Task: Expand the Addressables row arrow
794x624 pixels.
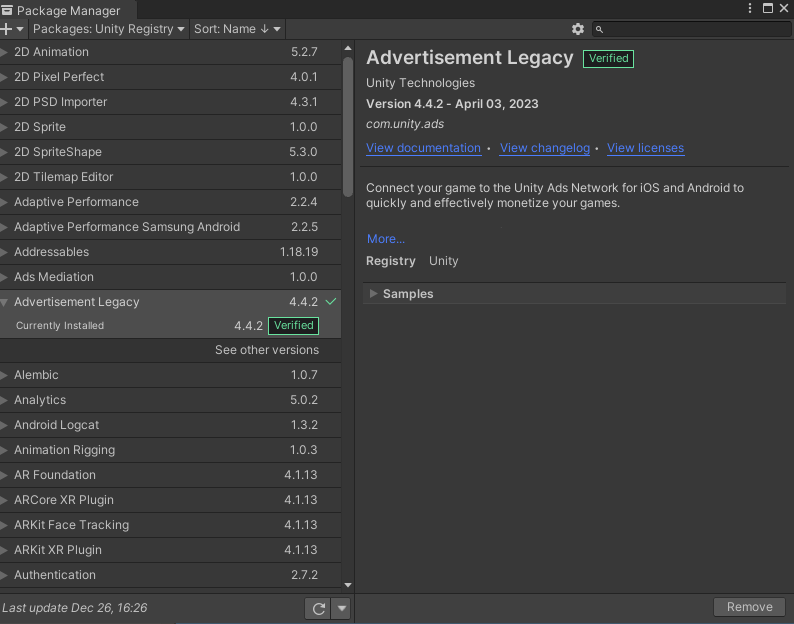Action: (4, 252)
